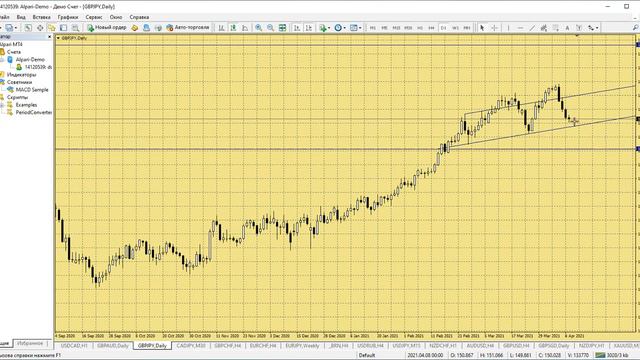Viewport: 640px width, 360px height.
Task: Select the W1 timeframe button
Action: click(x=456, y=28)
